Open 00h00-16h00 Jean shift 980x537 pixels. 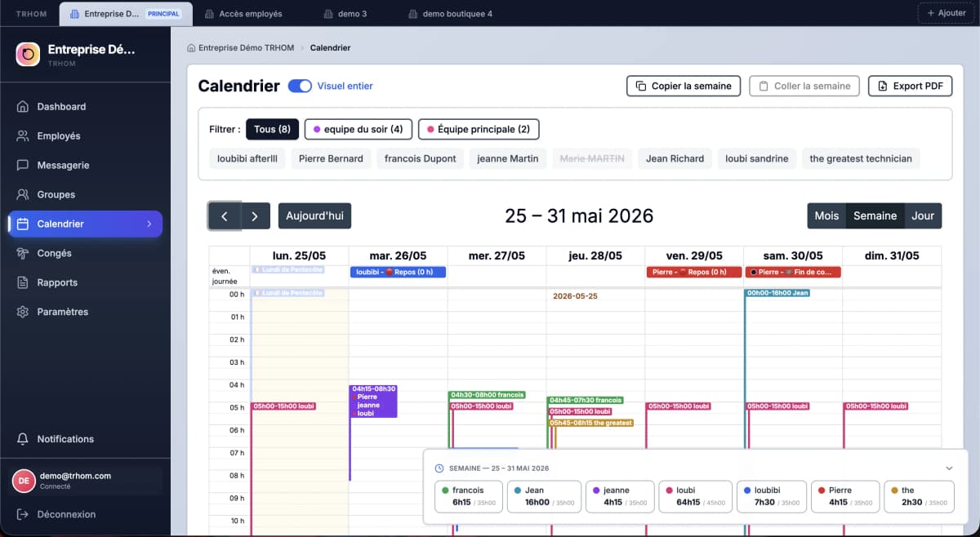[777, 292]
